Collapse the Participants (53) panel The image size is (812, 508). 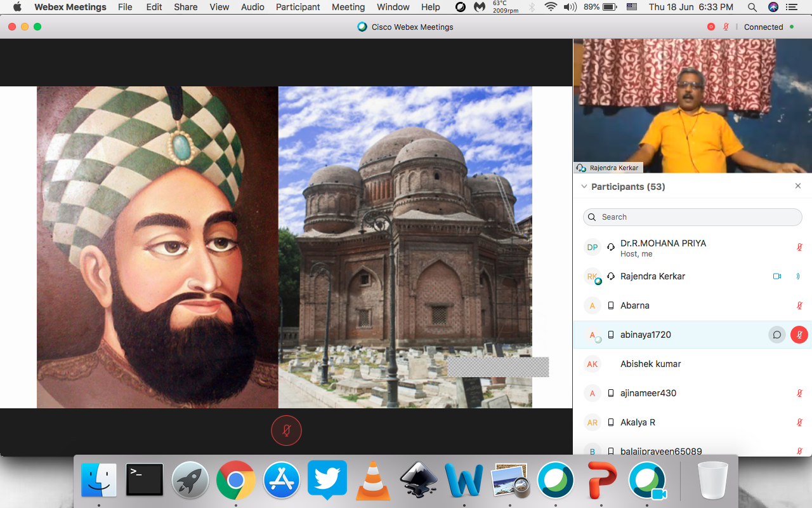tap(584, 187)
